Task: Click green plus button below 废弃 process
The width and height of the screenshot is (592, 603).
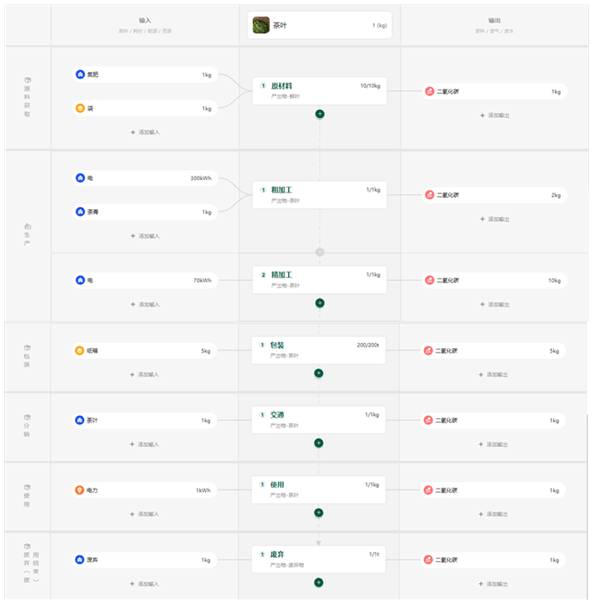Action: 319,583
